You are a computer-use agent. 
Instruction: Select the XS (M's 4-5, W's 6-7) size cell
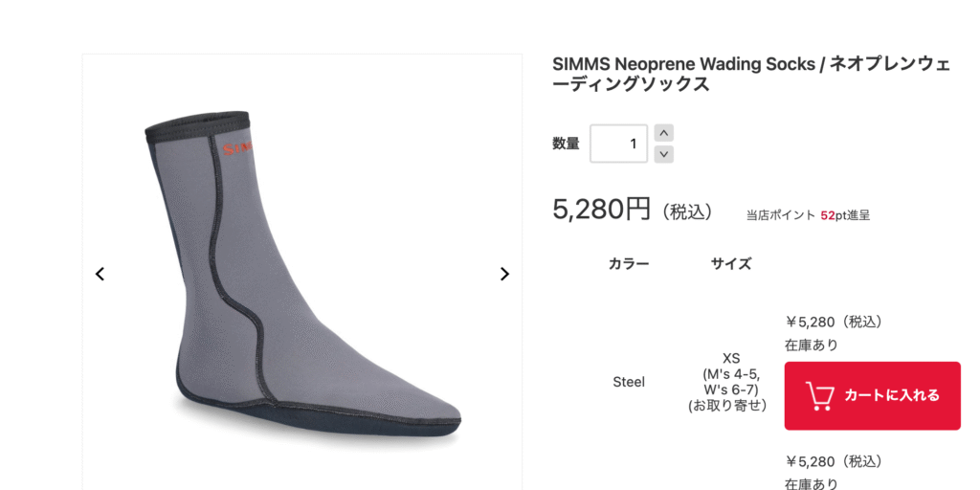(x=731, y=382)
